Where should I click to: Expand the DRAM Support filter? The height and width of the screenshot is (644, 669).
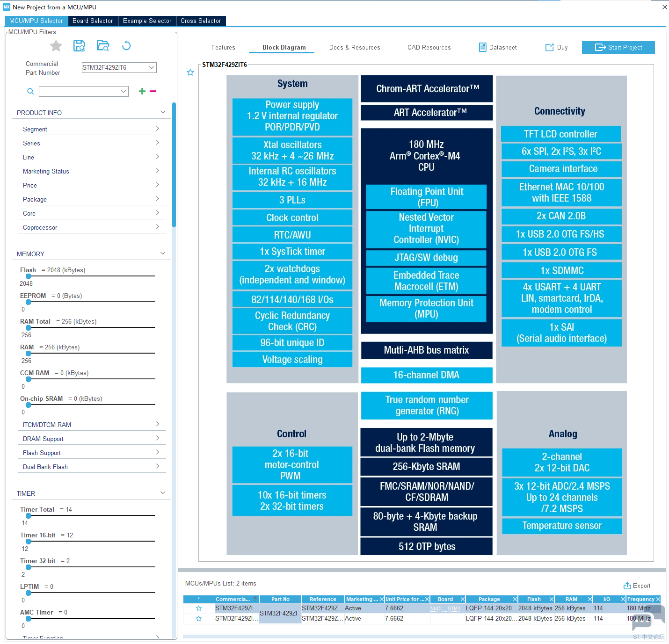[x=157, y=438]
